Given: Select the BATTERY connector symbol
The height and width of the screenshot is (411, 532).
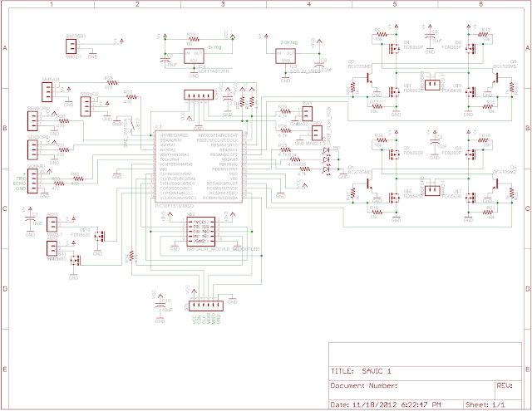Looking at the screenshot, I should pos(71,46).
